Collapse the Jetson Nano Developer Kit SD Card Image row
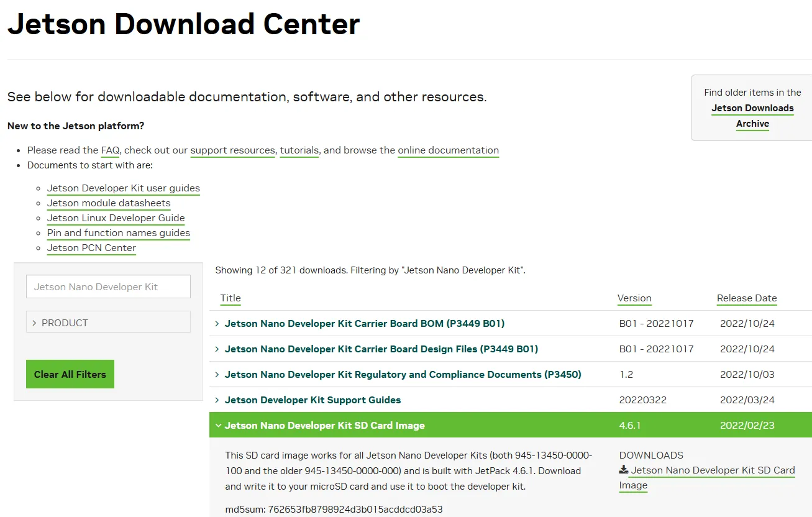Screen dimensions: 812x517 [218, 426]
